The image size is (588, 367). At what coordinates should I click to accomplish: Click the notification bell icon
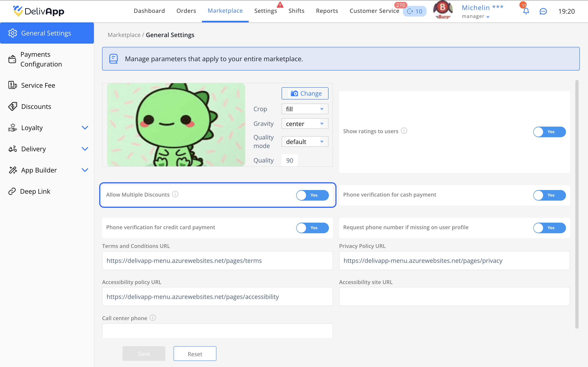tap(526, 11)
